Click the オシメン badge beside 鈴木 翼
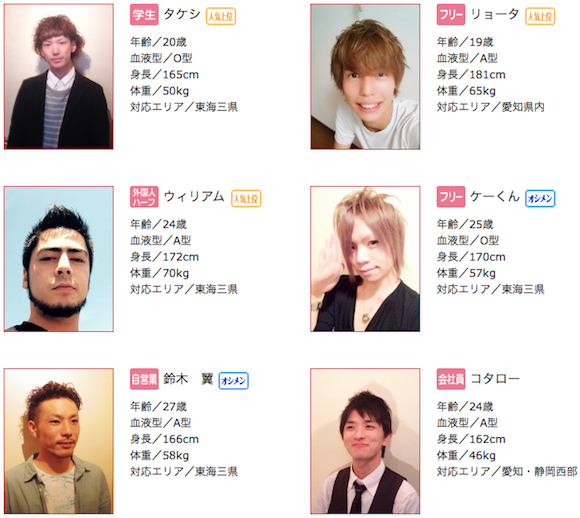 coord(233,381)
